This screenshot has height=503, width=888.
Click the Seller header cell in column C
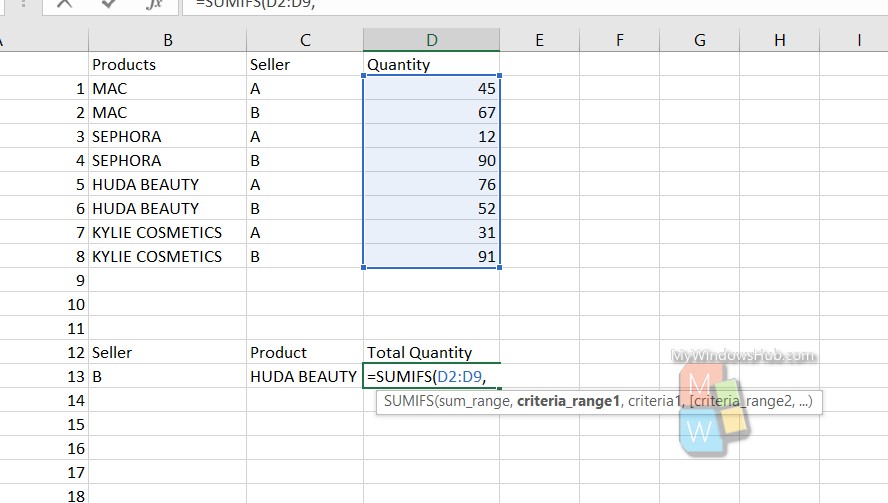305,65
